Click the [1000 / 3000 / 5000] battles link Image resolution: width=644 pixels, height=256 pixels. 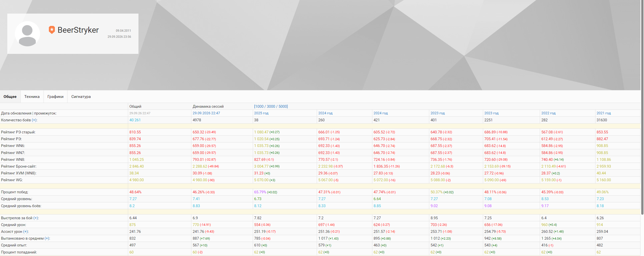point(271,106)
